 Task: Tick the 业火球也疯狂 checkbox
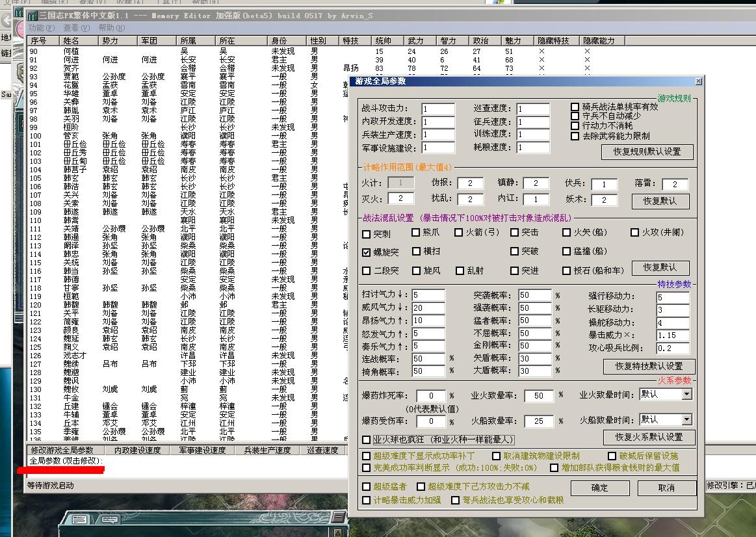tap(367, 440)
